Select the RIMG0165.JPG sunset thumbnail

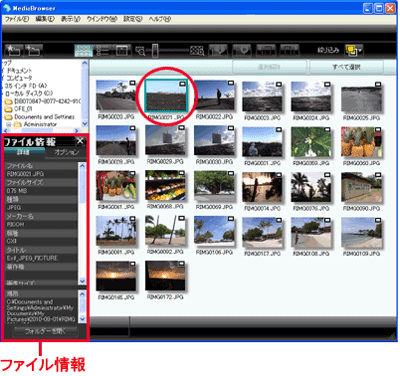[x=116, y=276]
